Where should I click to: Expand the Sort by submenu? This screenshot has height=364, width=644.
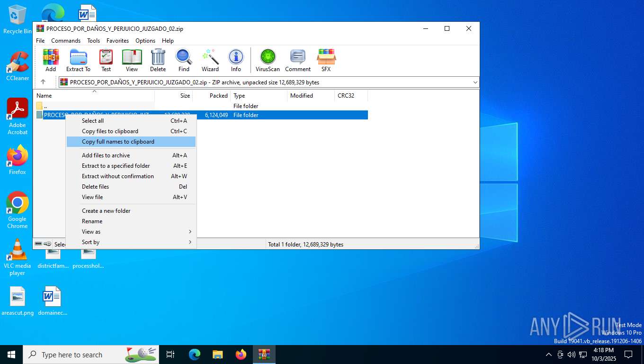coord(131,242)
